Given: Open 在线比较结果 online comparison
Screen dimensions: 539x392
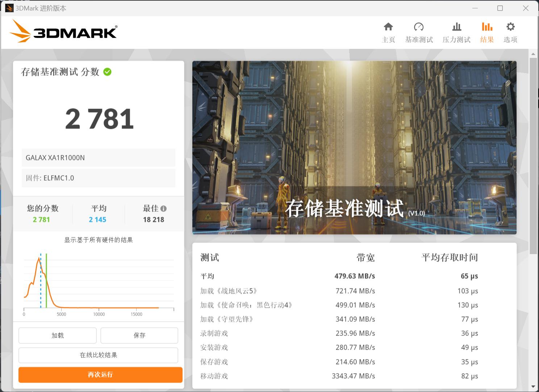Looking at the screenshot, I should pyautogui.click(x=98, y=355).
